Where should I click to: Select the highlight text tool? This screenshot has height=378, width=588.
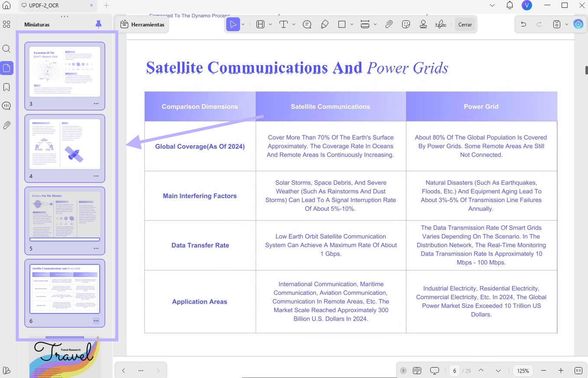coord(260,24)
